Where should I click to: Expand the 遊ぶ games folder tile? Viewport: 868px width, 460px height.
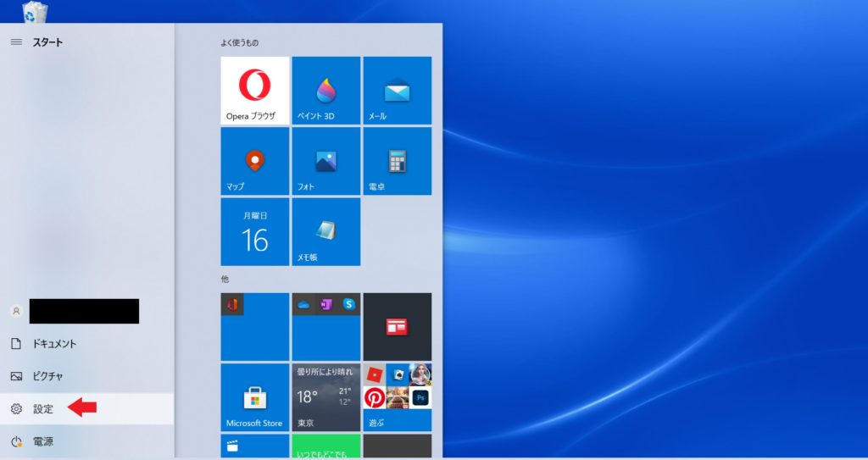coord(398,397)
